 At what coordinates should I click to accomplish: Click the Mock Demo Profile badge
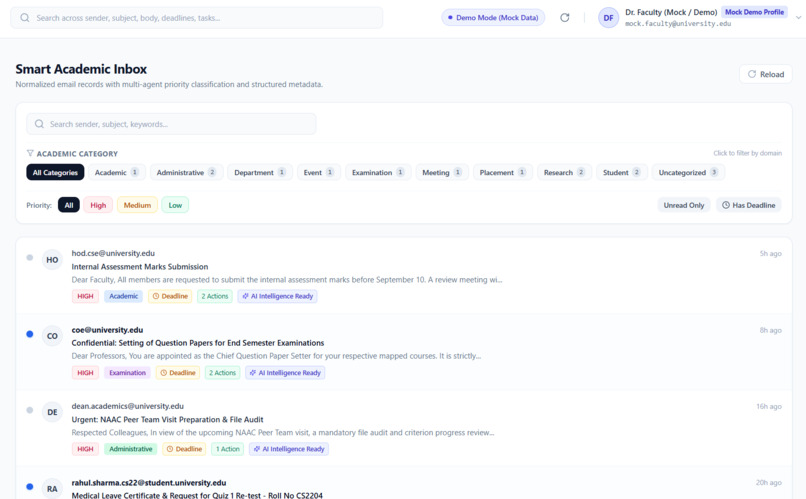(754, 12)
